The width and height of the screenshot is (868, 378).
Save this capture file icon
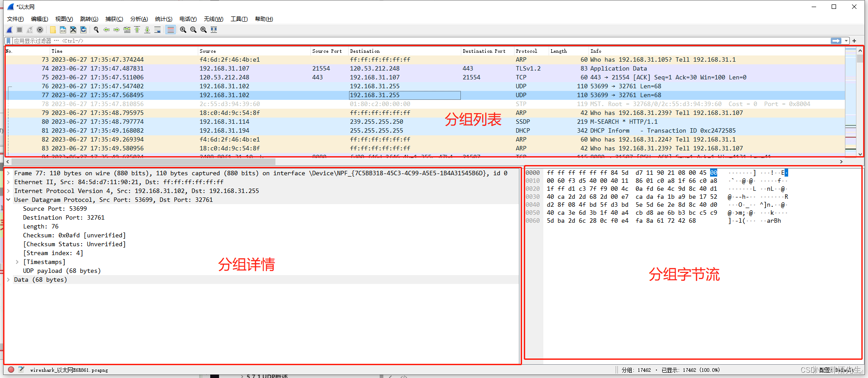[x=63, y=30]
